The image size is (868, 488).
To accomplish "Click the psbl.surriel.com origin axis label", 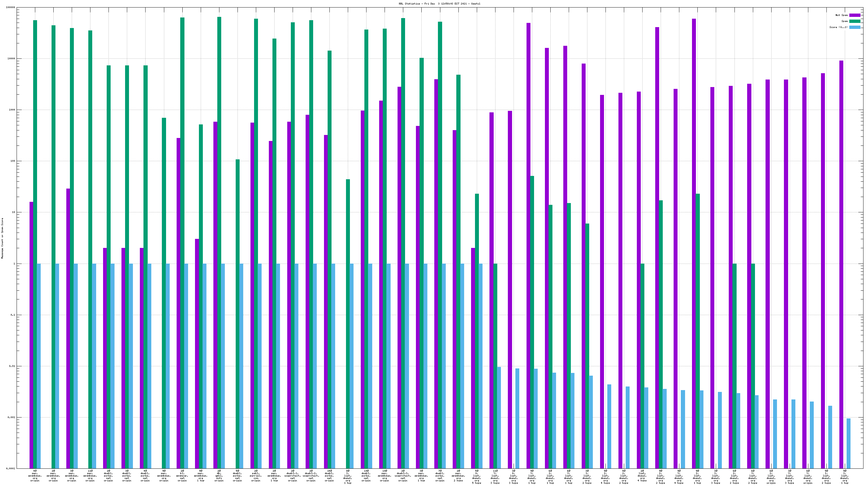I will pyautogui.click(x=256, y=476).
